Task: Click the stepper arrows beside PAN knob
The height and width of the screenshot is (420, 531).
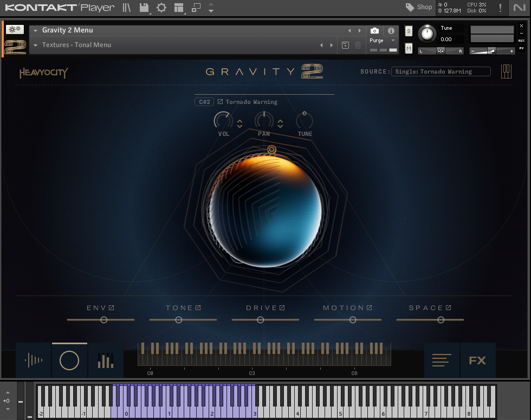Action: 281,124
